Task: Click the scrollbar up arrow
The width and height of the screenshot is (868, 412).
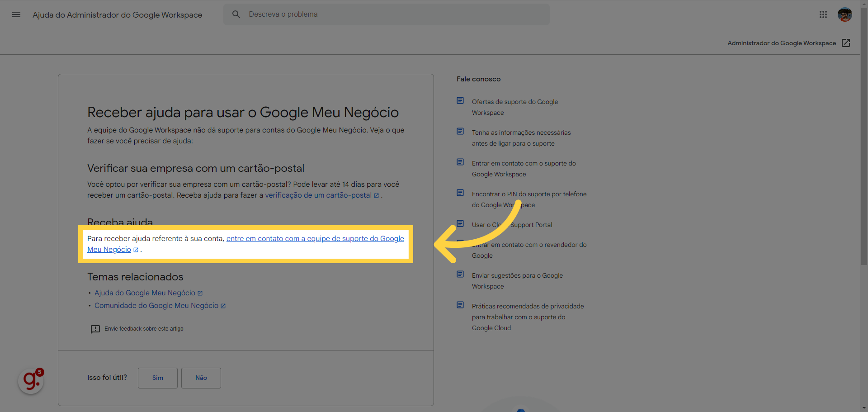Action: click(x=864, y=3)
